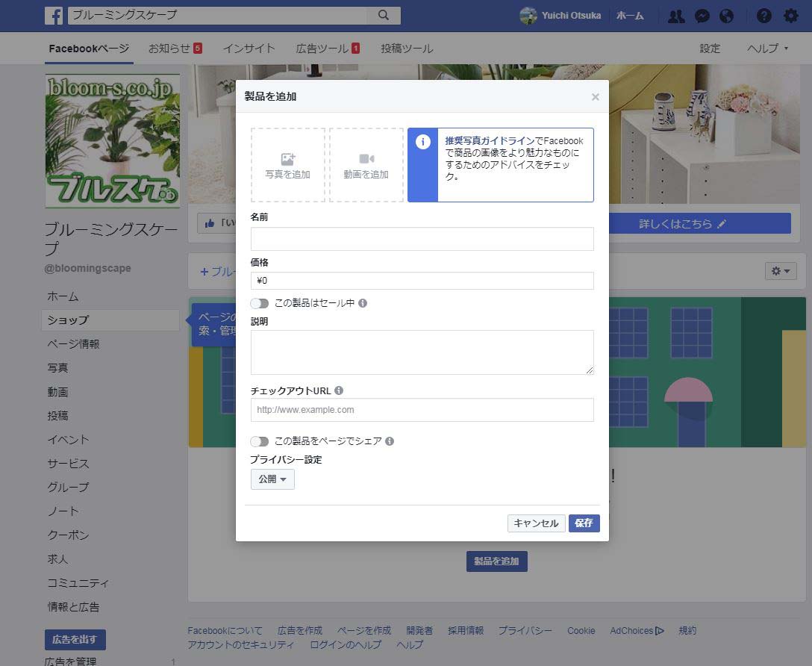Select 求人 in left sidebar

(x=57, y=558)
